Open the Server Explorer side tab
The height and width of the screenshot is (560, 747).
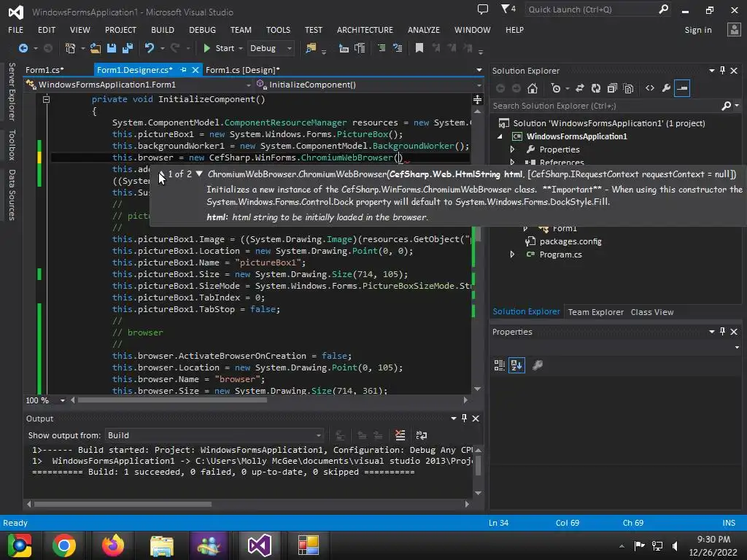click(x=12, y=91)
